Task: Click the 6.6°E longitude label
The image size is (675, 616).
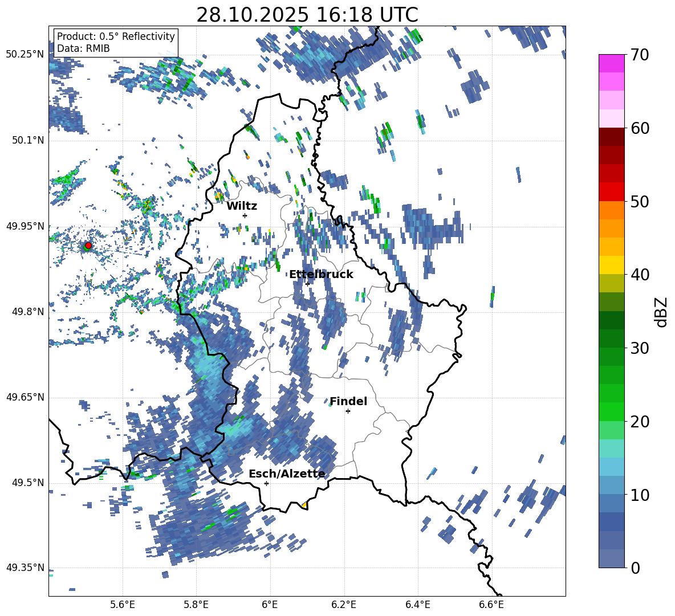Action: pyautogui.click(x=491, y=605)
